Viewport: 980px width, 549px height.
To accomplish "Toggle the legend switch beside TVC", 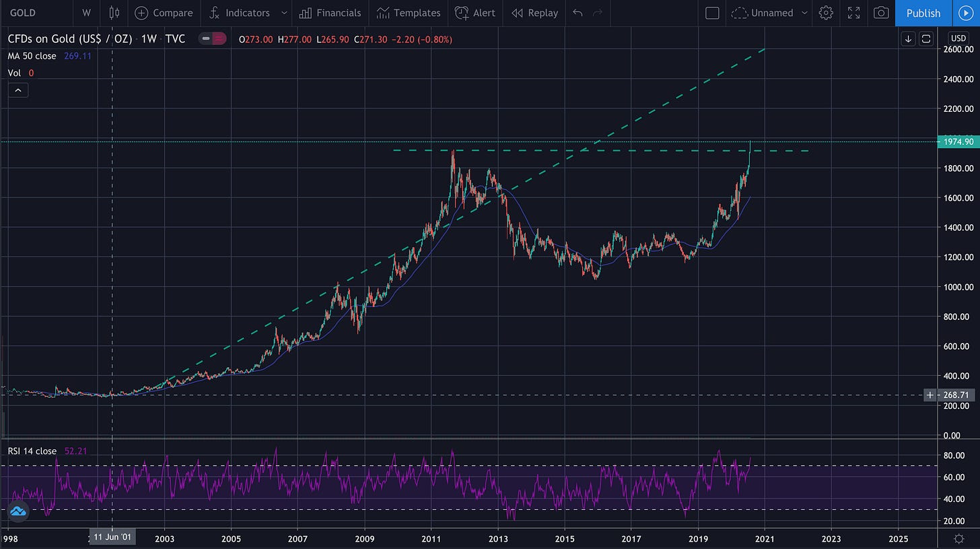I will (x=212, y=39).
